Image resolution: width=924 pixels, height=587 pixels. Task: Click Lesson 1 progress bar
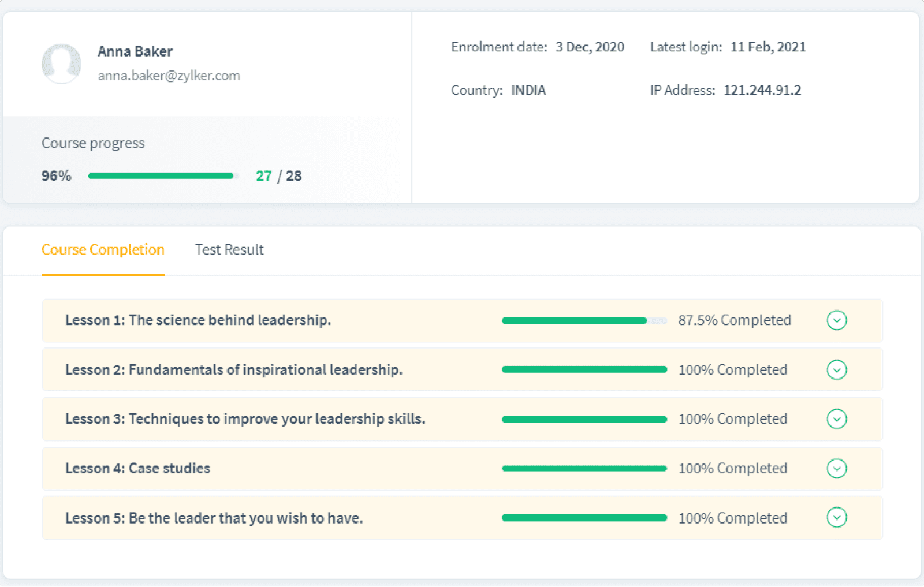[x=584, y=321]
